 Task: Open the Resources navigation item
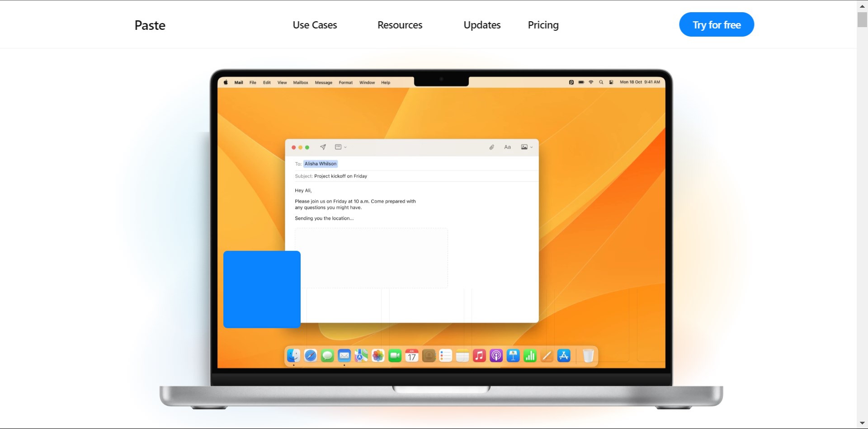[400, 25]
